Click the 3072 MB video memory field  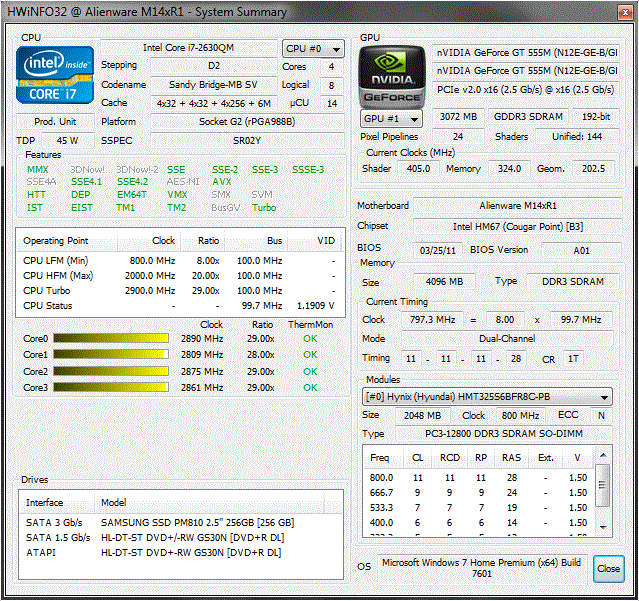click(x=458, y=117)
